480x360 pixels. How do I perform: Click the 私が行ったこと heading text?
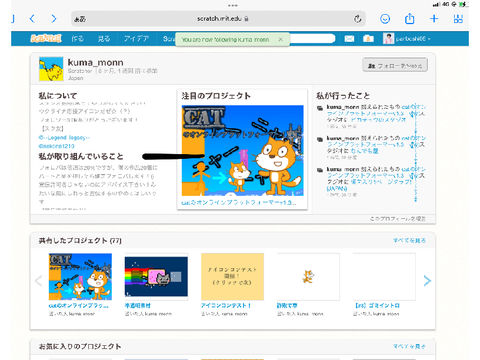pyautogui.click(x=343, y=96)
